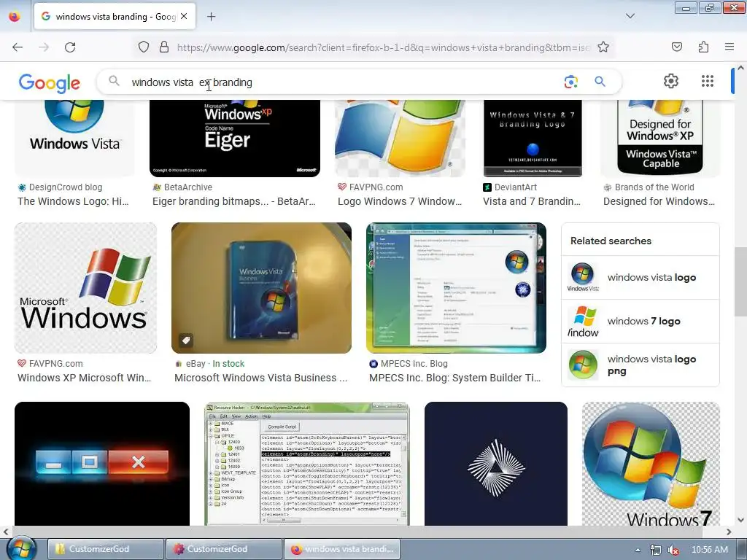Close the windows vista branding tab
This screenshot has height=560, width=747.
[184, 17]
